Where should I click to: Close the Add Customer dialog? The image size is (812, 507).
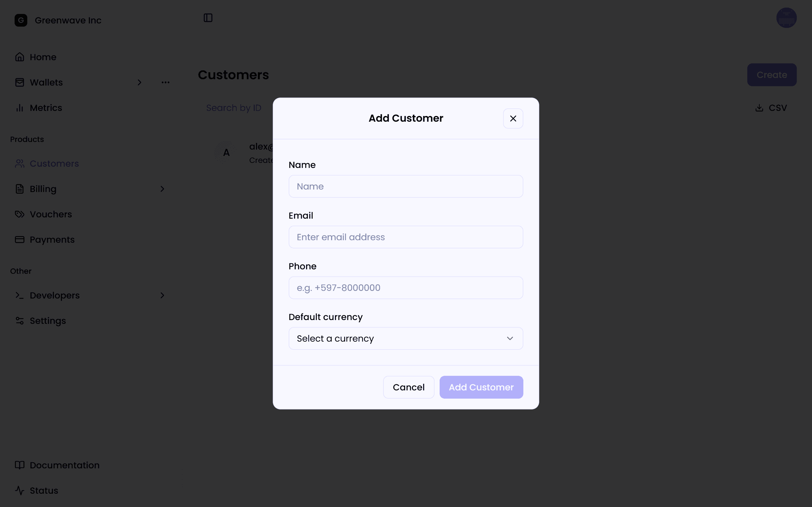click(x=513, y=119)
